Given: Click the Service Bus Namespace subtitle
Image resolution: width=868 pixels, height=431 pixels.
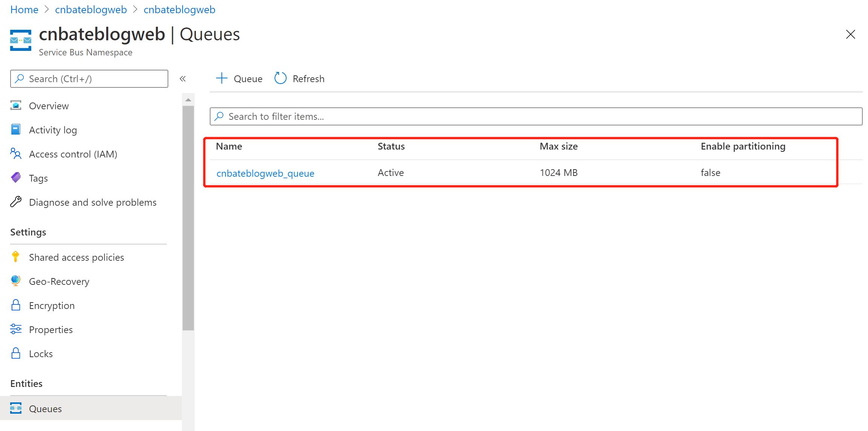Looking at the screenshot, I should (85, 52).
